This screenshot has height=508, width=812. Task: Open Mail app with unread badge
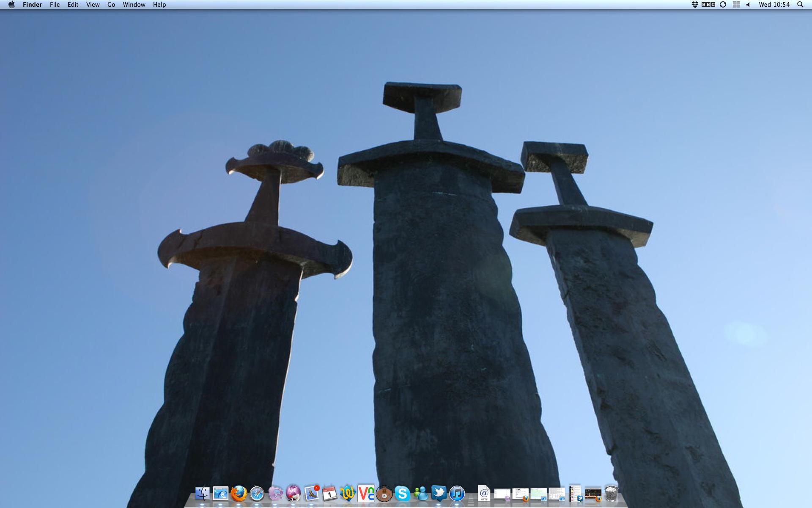[x=312, y=494]
